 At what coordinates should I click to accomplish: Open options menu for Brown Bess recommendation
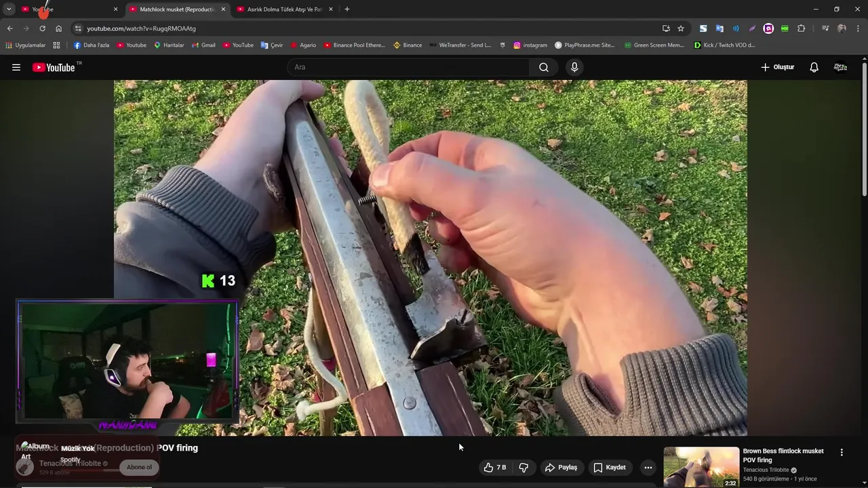[x=842, y=452]
